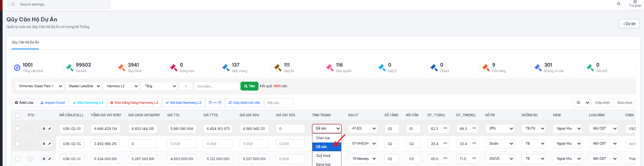Click the Còn hàng stat icon

(x=486, y=68)
